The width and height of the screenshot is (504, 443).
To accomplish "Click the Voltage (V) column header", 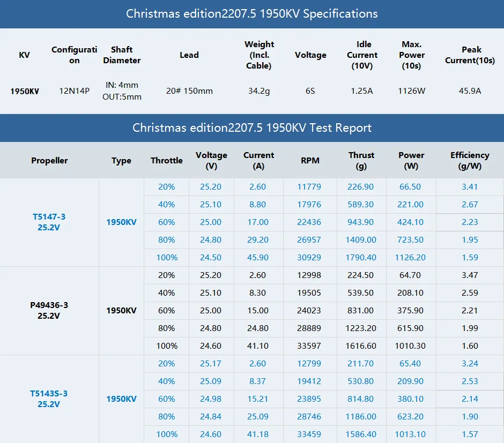I will (x=211, y=160).
